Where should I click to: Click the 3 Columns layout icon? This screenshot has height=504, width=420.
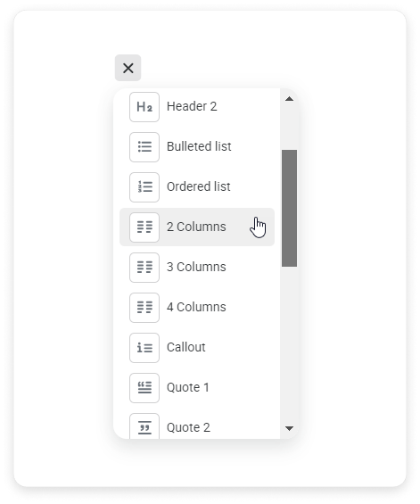point(144,268)
